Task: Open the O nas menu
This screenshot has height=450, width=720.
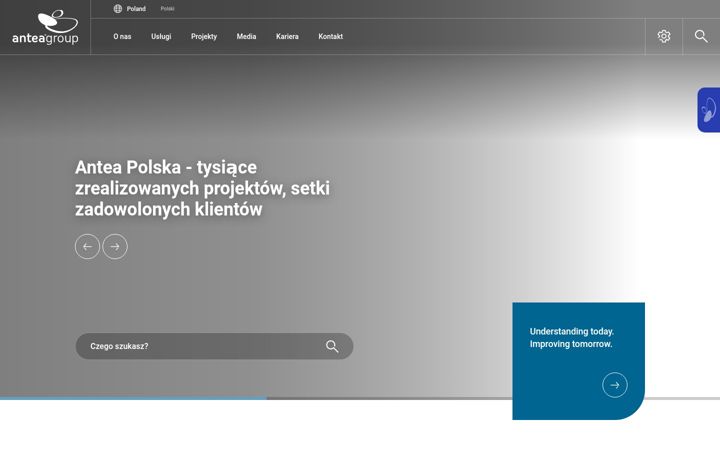Action: [x=122, y=36]
